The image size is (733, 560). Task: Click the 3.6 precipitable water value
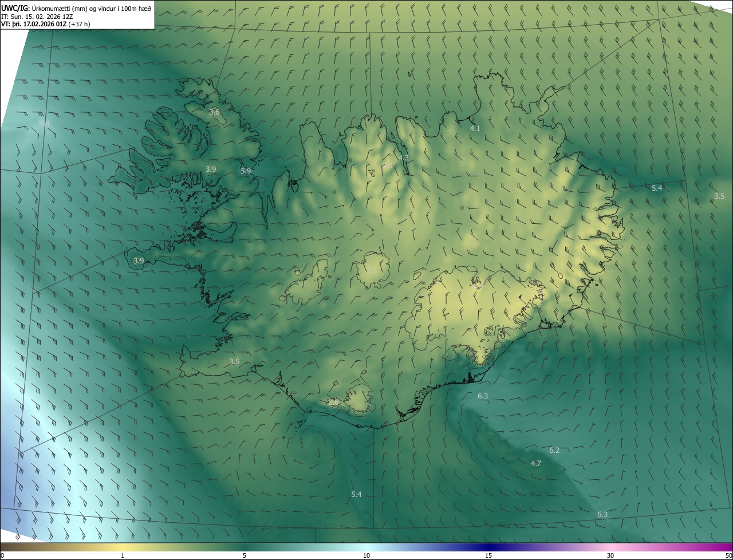(214, 112)
